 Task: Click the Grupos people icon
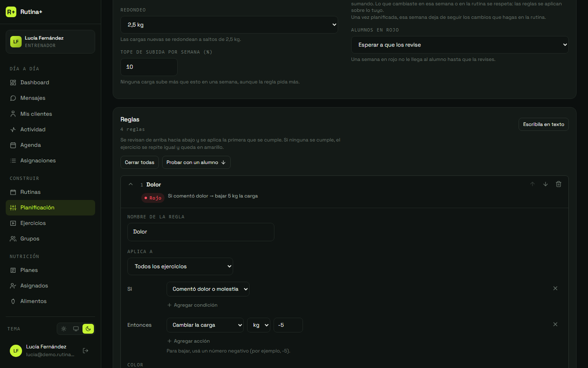tap(13, 239)
